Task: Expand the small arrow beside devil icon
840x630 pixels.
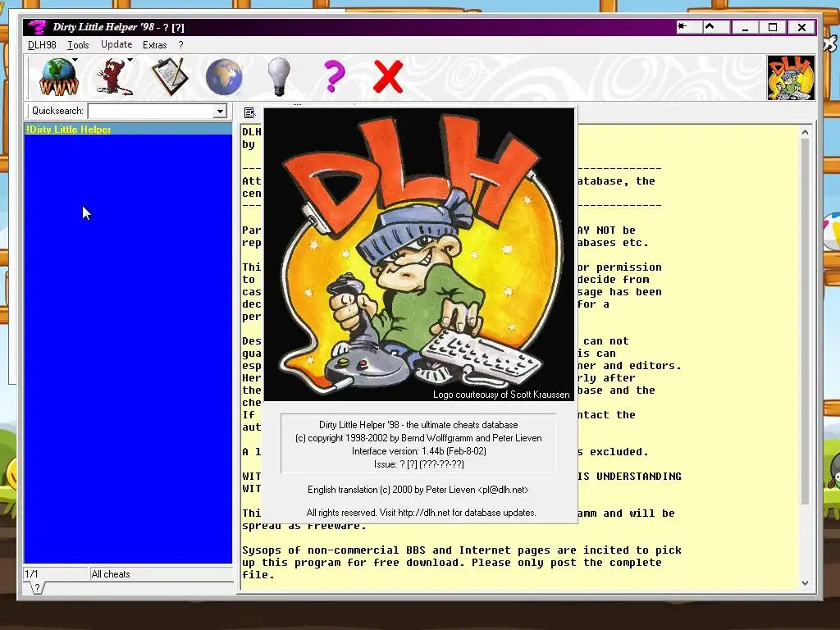Action: 130,60
